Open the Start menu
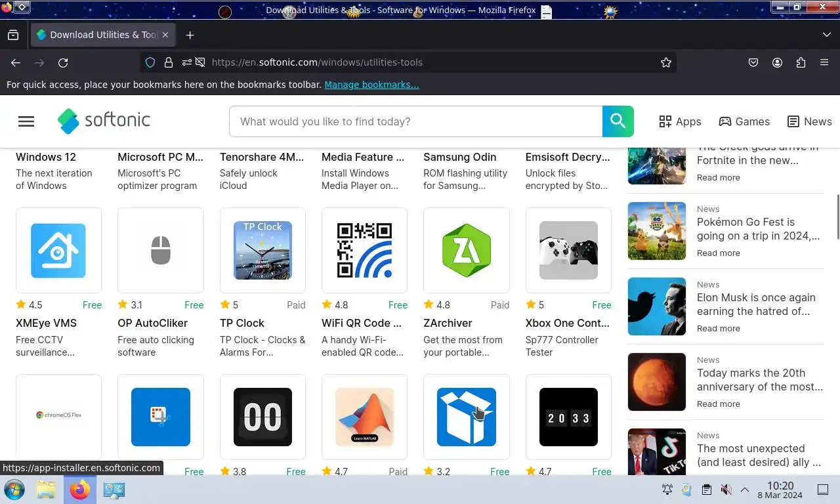The height and width of the screenshot is (504, 840). (14, 490)
